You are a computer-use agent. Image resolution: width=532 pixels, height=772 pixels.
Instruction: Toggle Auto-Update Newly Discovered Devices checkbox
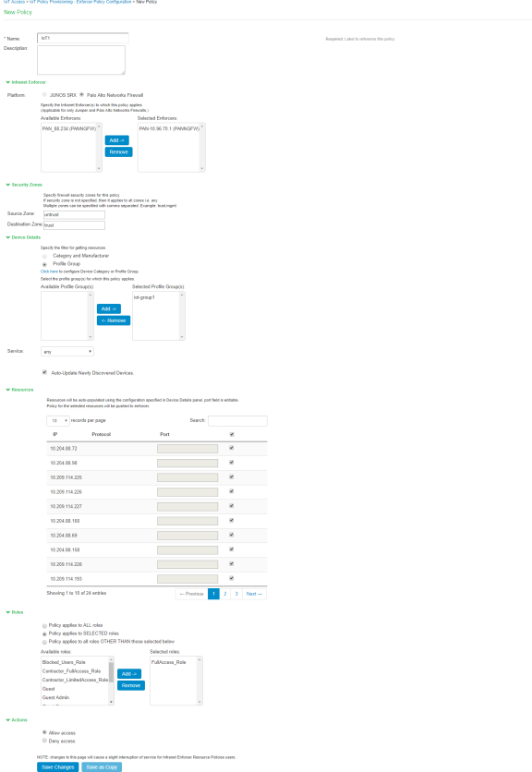(x=44, y=372)
